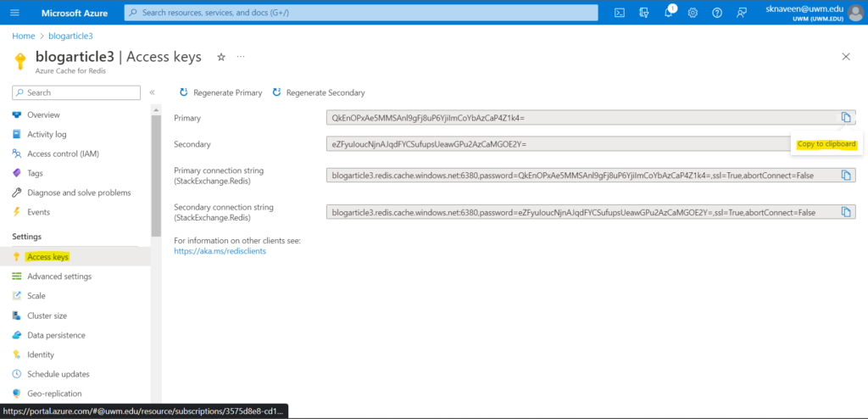Image resolution: width=868 pixels, height=419 pixels.
Task: Close the Access keys blade
Action: pyautogui.click(x=846, y=57)
